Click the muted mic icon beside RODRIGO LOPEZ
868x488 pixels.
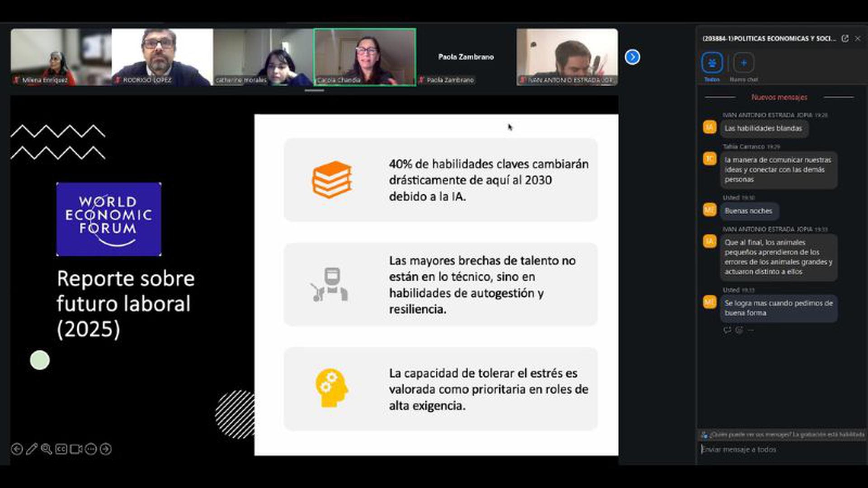pyautogui.click(x=118, y=80)
